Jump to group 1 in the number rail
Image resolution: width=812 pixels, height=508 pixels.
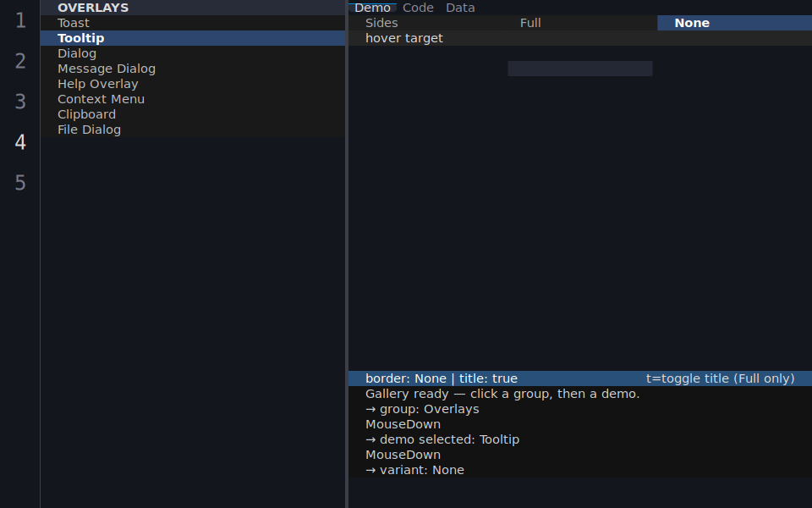click(x=20, y=20)
